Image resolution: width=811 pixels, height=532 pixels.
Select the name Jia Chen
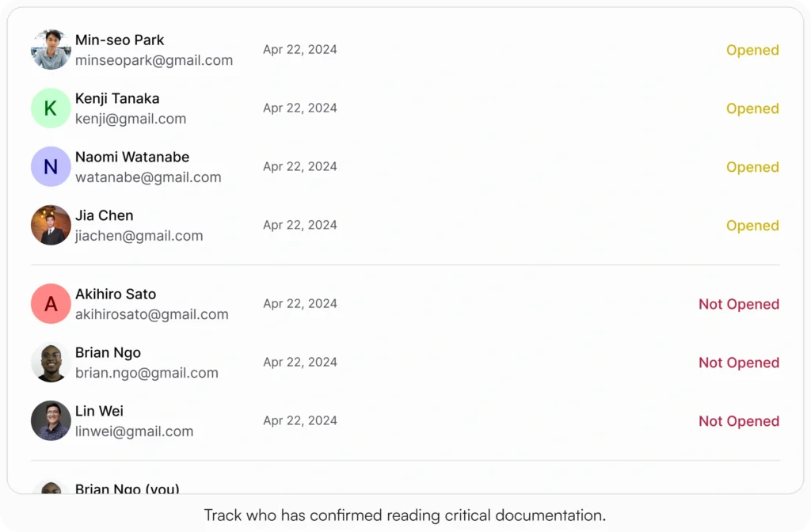pos(105,215)
